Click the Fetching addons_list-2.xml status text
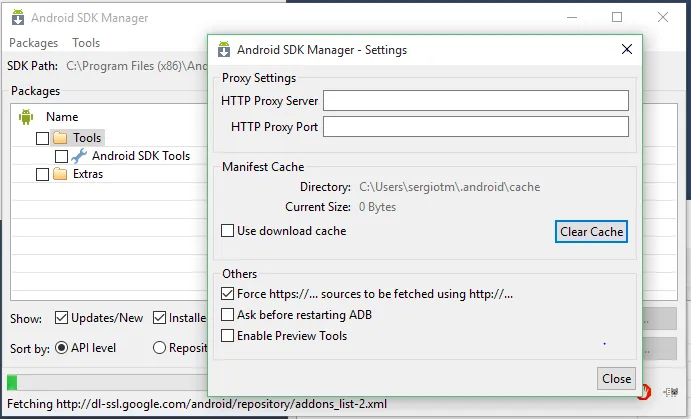 (x=197, y=404)
